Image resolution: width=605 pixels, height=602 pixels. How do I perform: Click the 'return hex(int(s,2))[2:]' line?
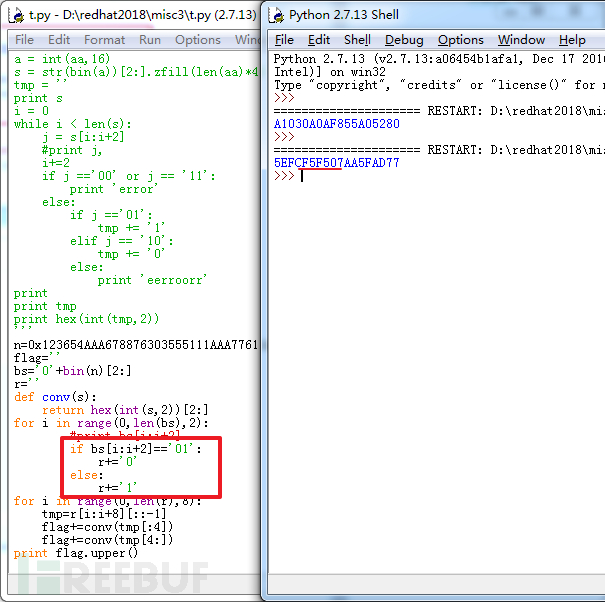125,410
